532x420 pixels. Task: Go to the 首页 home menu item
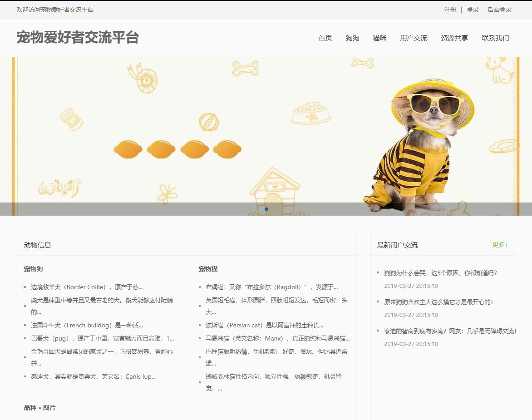click(x=325, y=38)
